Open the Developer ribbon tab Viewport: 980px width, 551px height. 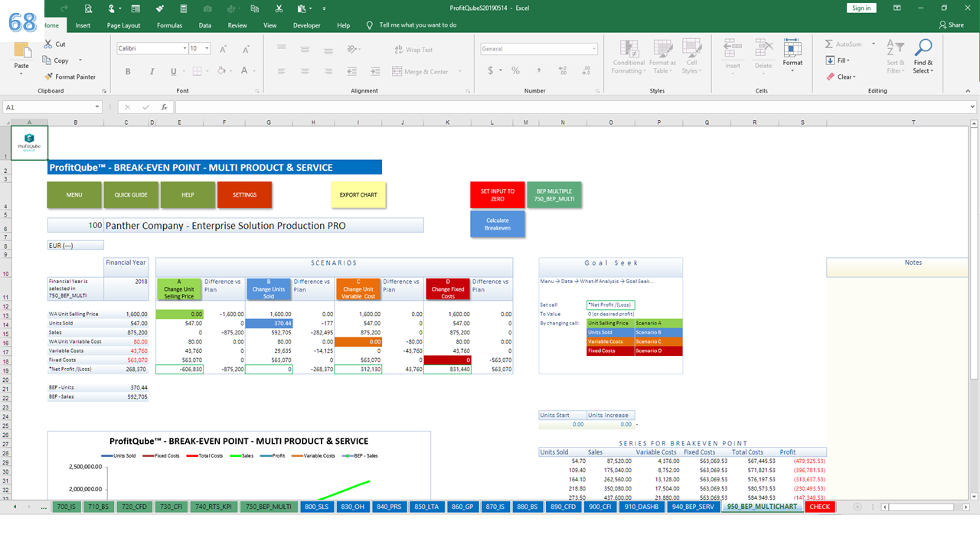[306, 25]
